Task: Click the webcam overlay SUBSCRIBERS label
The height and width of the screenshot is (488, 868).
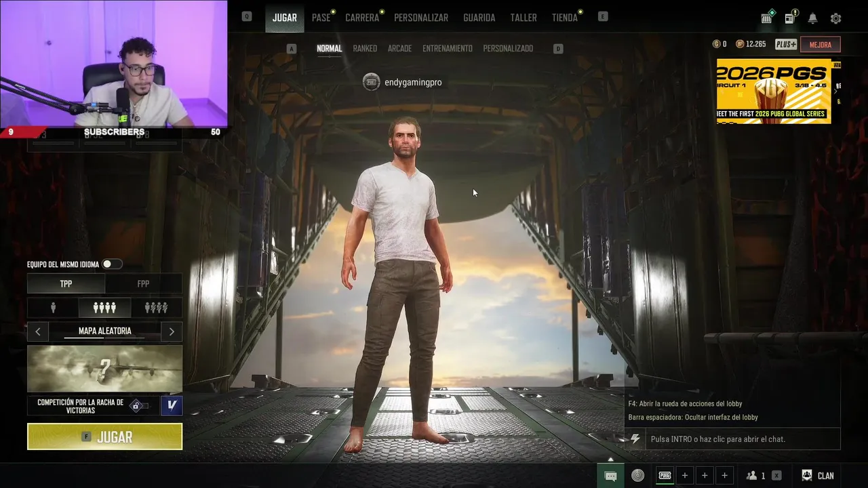Action: tap(114, 132)
